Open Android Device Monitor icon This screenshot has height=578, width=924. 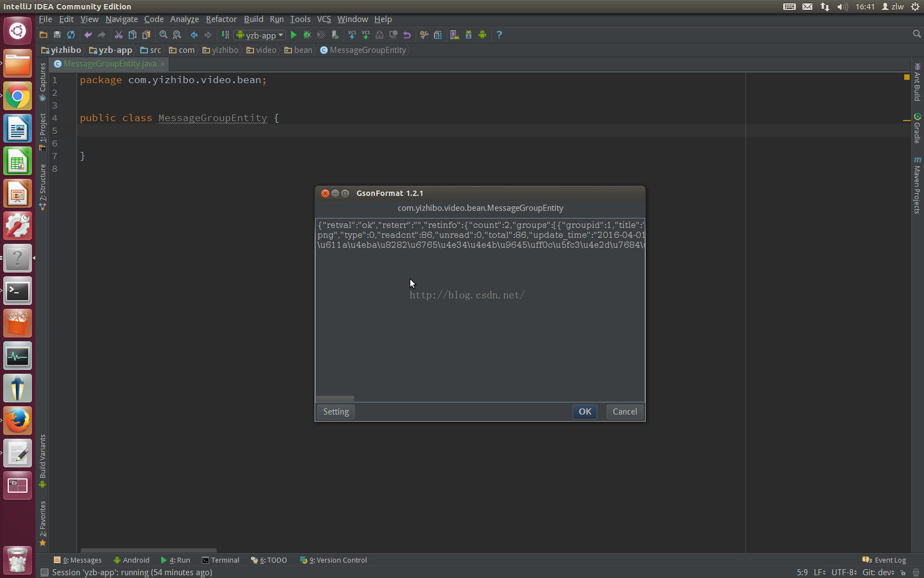coord(482,35)
